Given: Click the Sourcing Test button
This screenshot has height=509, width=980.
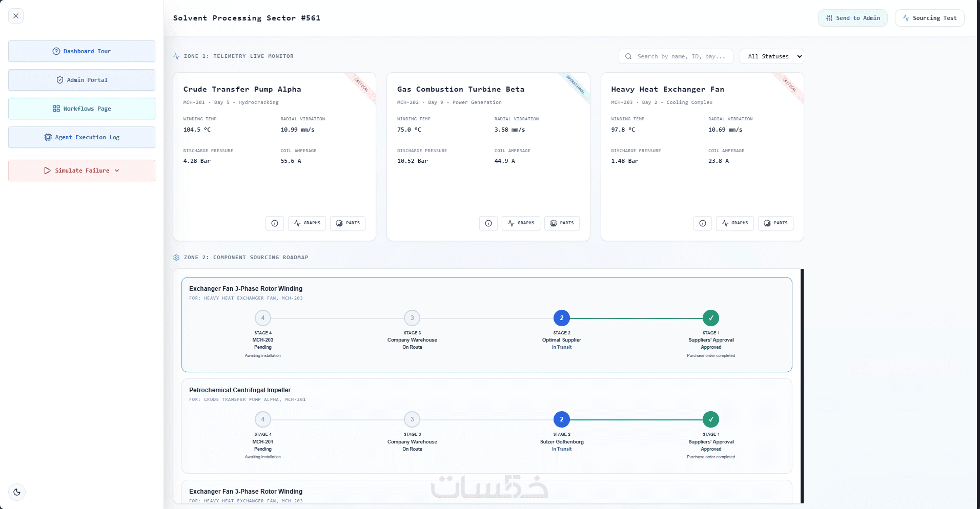Looking at the screenshot, I should click(929, 18).
